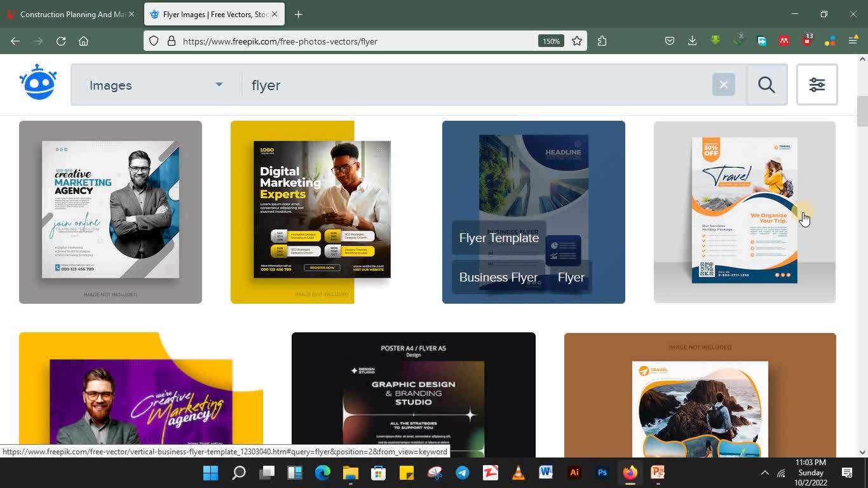Open Firefox application hamburger menu

coord(853,41)
